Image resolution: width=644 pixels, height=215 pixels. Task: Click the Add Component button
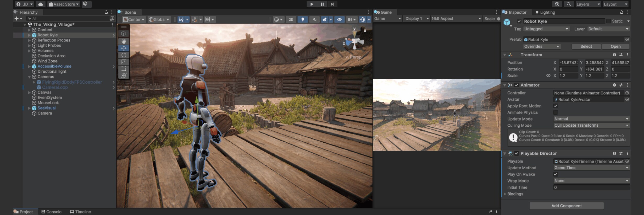(x=566, y=206)
